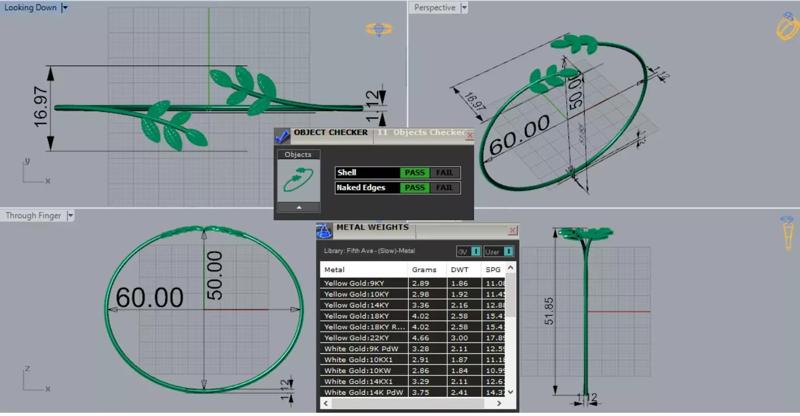Select the Yellow Gold:9KY row

[x=413, y=283]
